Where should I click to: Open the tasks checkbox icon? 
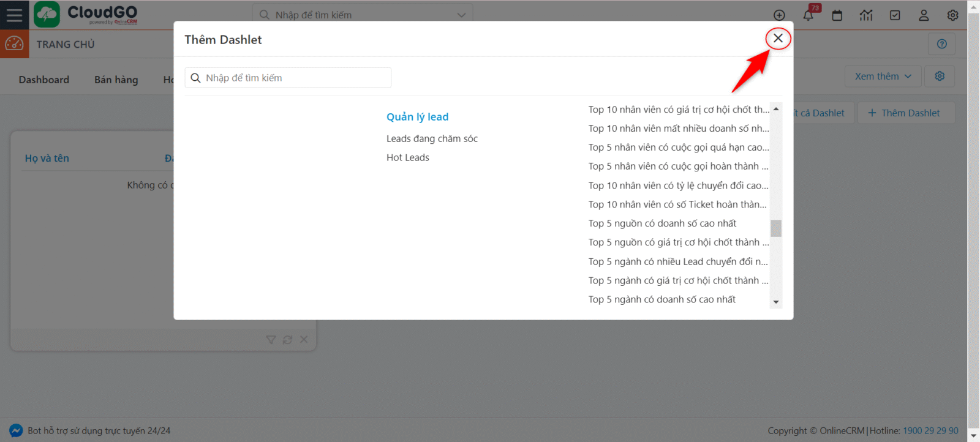point(895,15)
